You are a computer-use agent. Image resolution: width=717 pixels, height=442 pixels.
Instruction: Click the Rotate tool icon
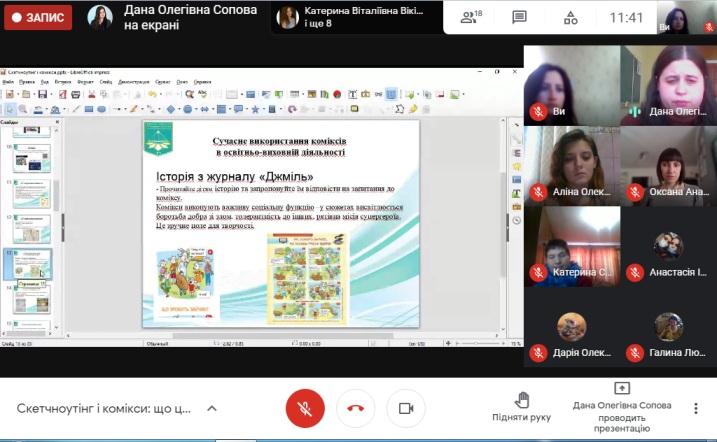[x=292, y=109]
